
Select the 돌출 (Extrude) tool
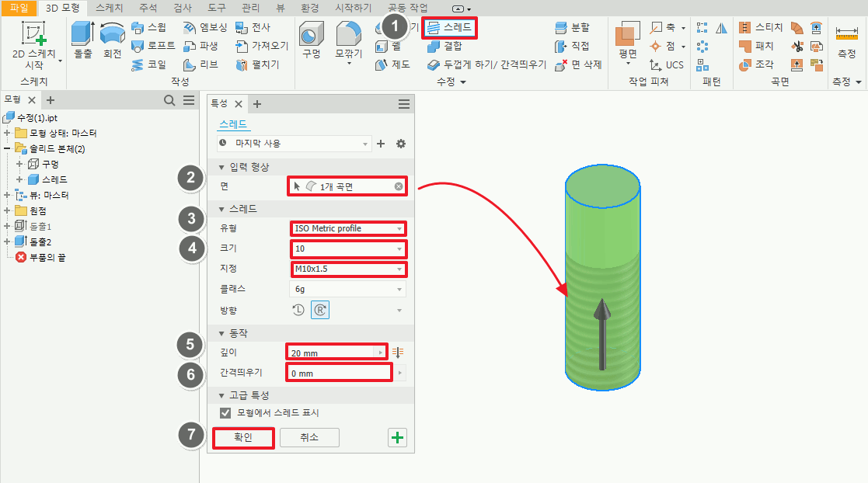pos(82,43)
